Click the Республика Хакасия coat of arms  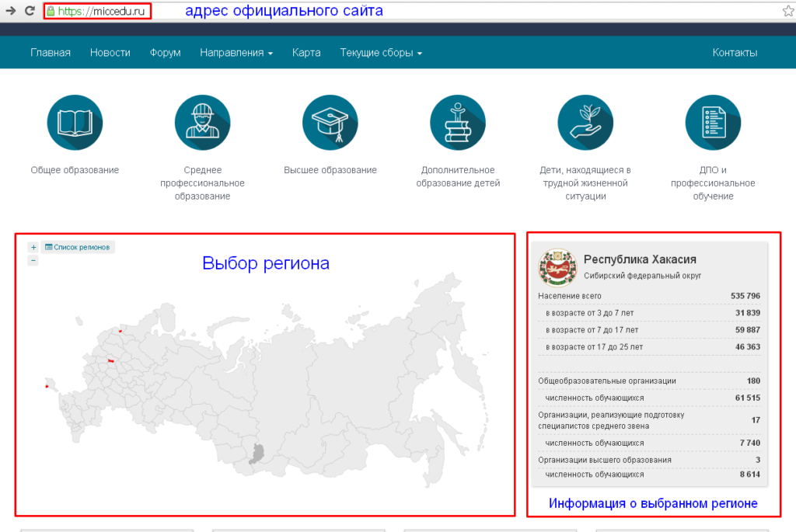pyautogui.click(x=557, y=268)
